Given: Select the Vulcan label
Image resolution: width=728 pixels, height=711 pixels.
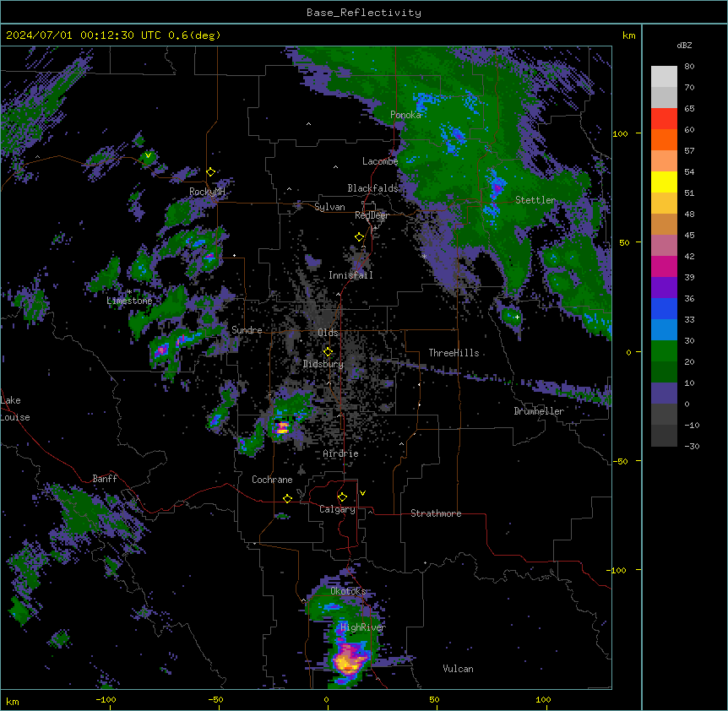Looking at the screenshot, I should click(458, 669).
